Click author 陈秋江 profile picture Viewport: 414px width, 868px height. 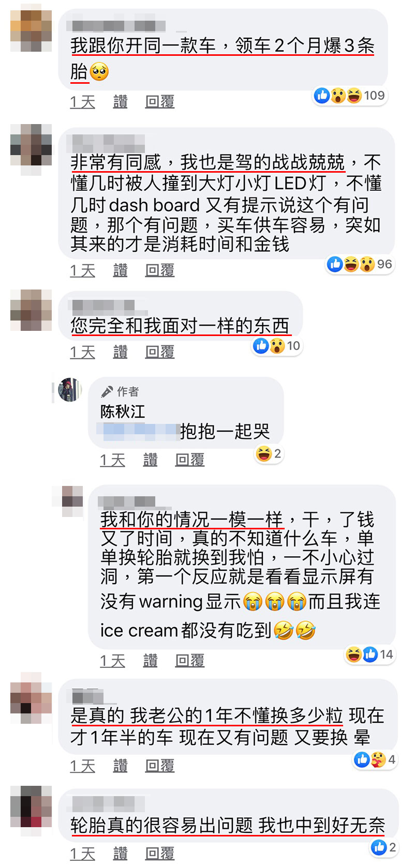click(x=69, y=390)
